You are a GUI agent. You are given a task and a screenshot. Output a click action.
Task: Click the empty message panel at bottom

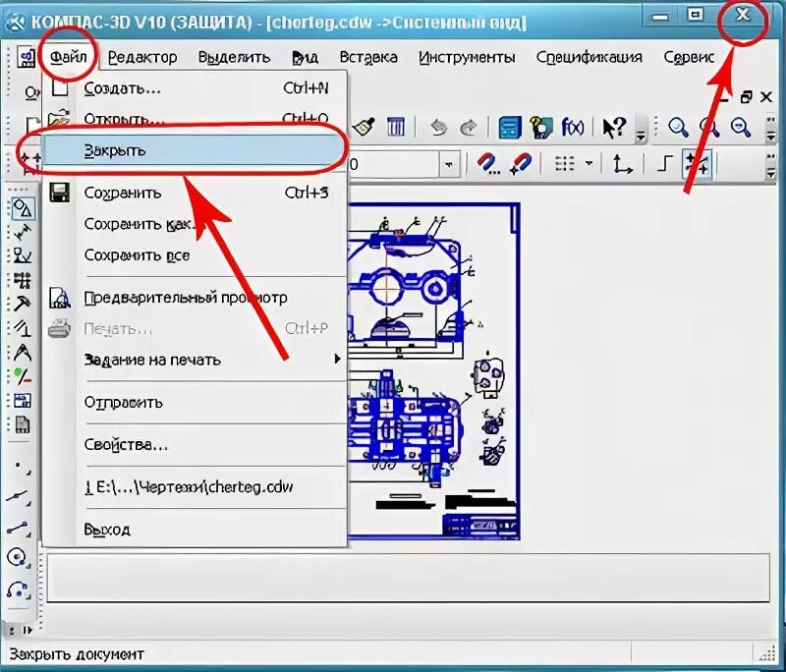408,577
